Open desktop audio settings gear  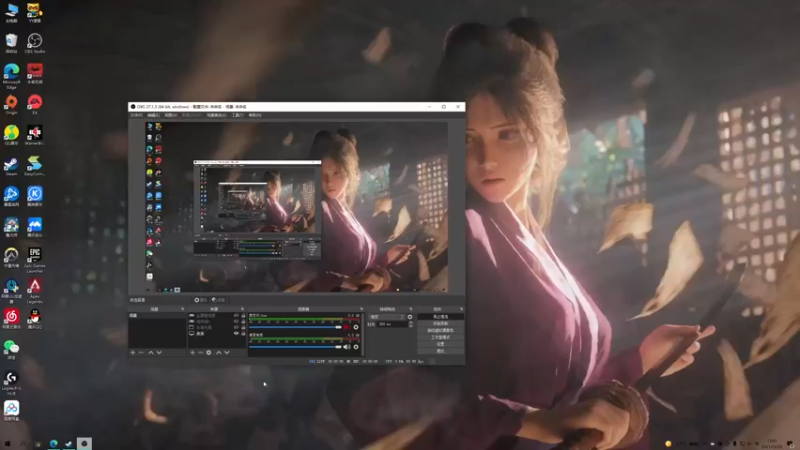[x=356, y=347]
